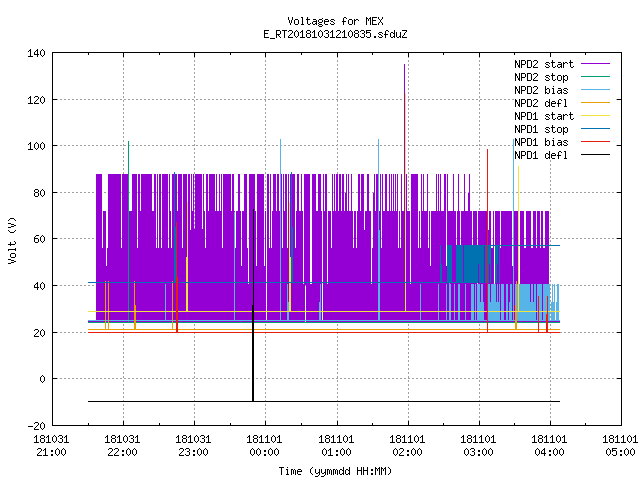Click the NPD1 stop legend label
640x480 pixels.
click(x=541, y=129)
